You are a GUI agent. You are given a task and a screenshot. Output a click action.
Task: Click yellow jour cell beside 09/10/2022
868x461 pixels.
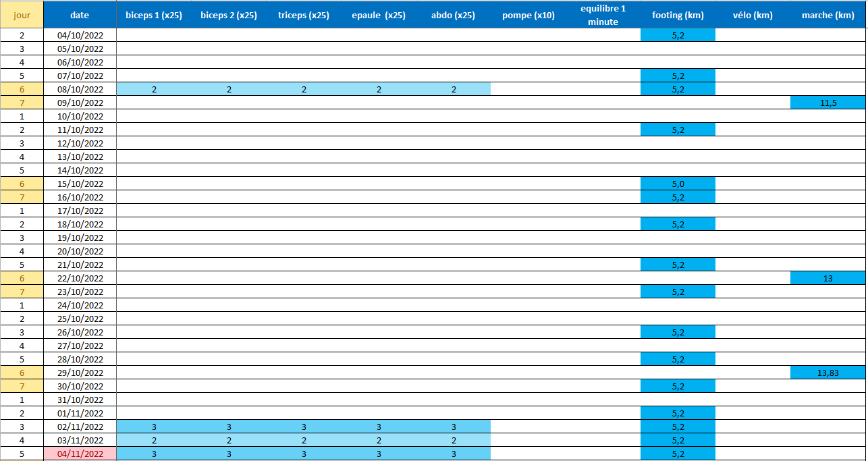click(x=22, y=103)
